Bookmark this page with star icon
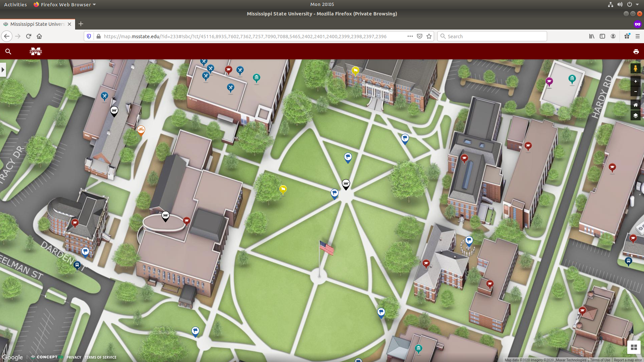The height and width of the screenshot is (362, 644). tap(429, 36)
